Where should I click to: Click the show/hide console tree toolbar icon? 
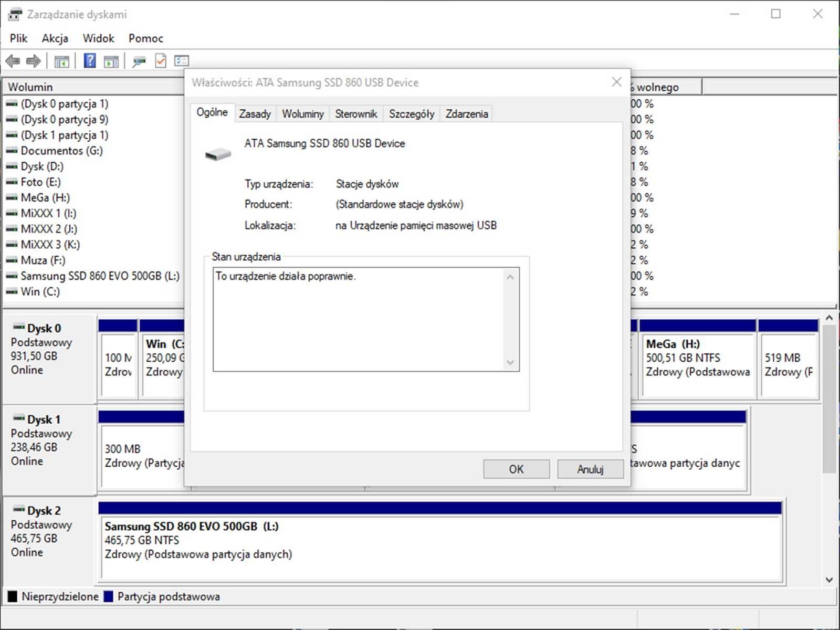click(x=62, y=61)
